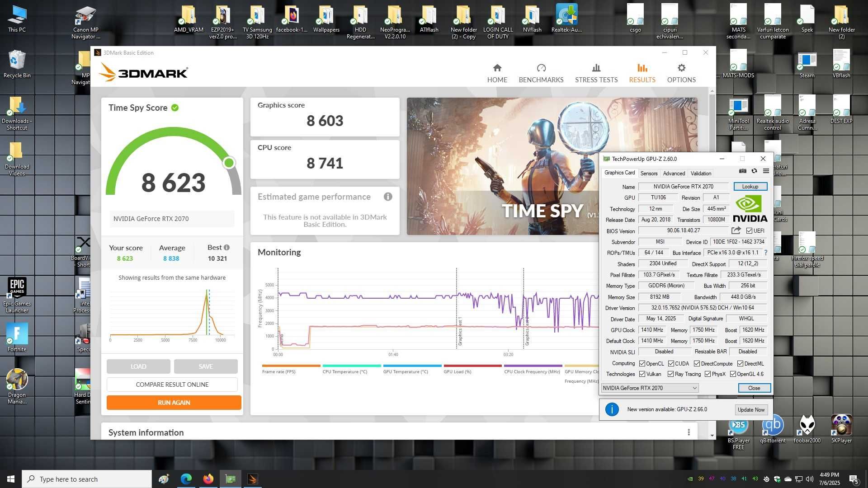Viewport: 868px width, 488px height.
Task: Toggle the DirectML checkbox
Action: coord(740,364)
